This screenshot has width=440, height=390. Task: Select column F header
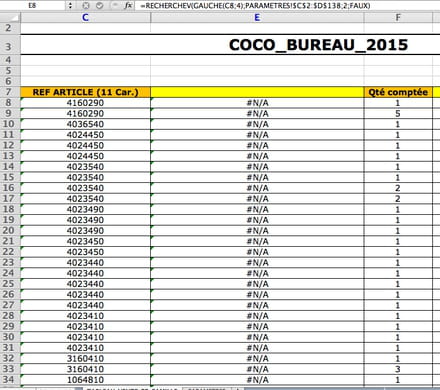click(x=398, y=17)
